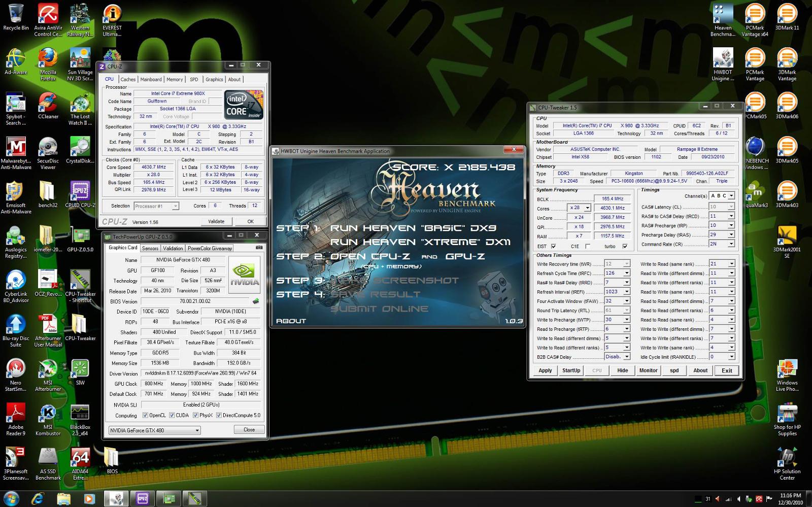Click OK button in CPU-Z
The image size is (812, 507).
(250, 221)
